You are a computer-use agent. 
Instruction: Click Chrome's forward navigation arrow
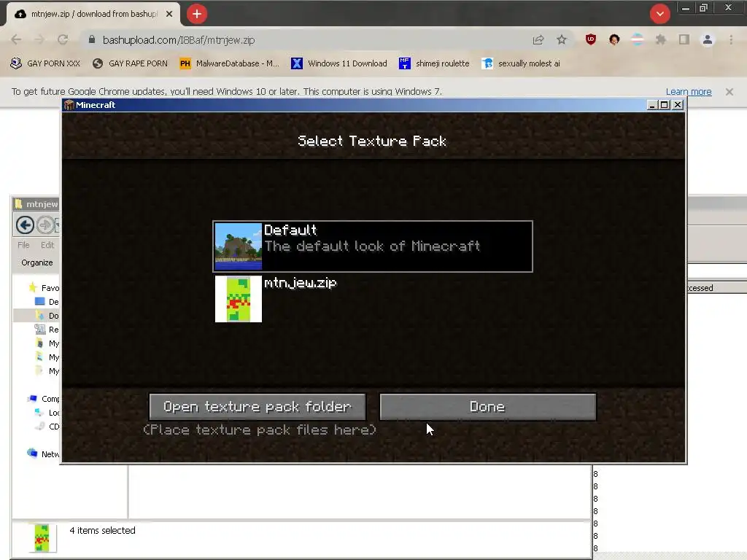tap(39, 40)
